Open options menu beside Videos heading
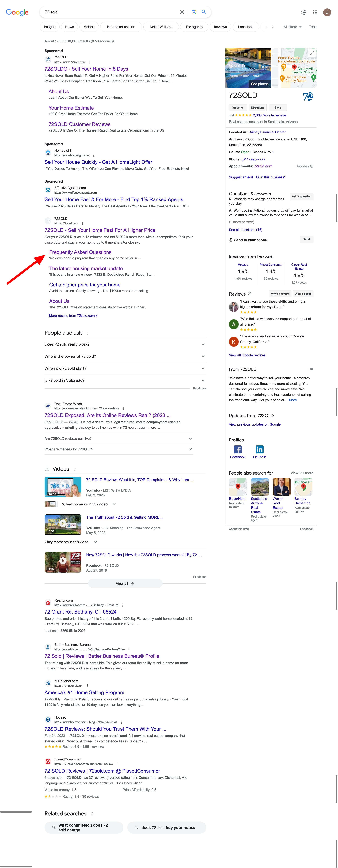The width and height of the screenshot is (338, 868). pyautogui.click(x=75, y=469)
